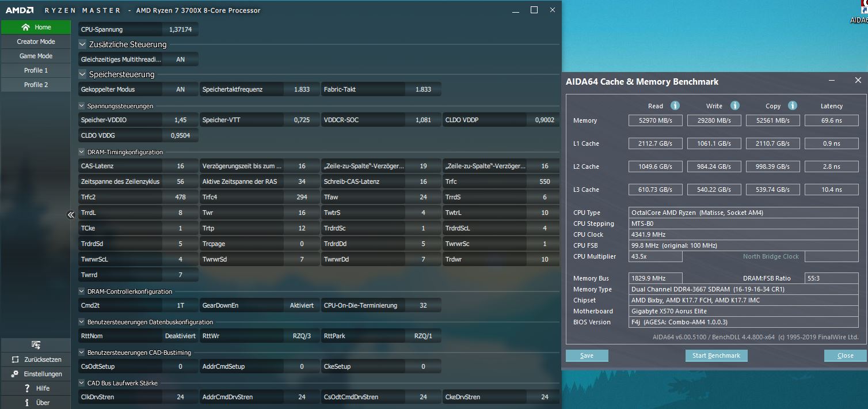Collapse Benutzersteuerungen CAD-Bustiming section
The height and width of the screenshot is (409, 868).
point(82,353)
